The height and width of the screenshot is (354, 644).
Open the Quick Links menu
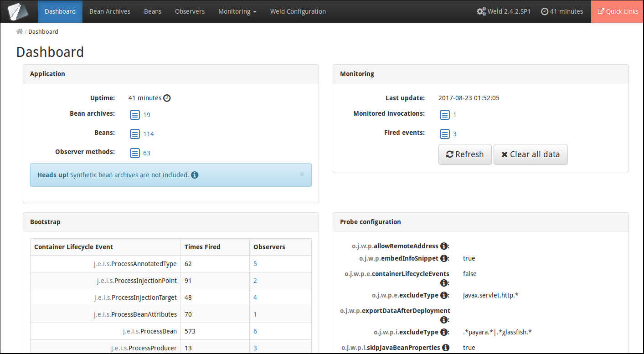(x=618, y=11)
